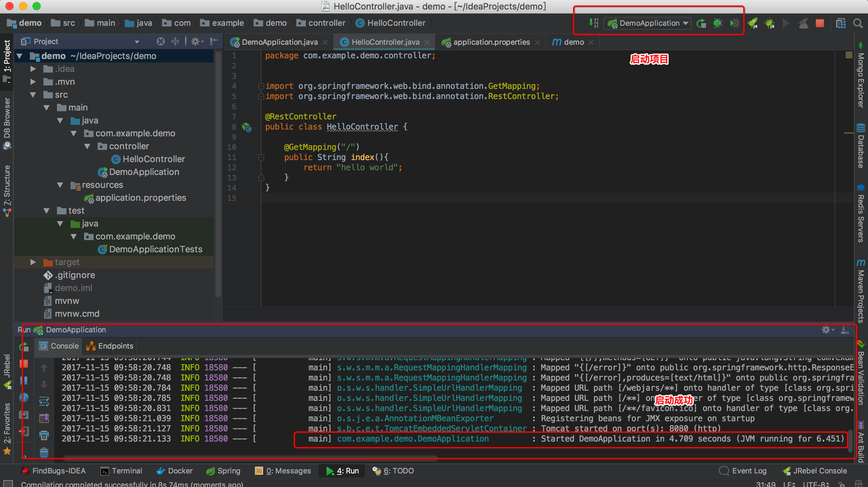This screenshot has width=868, height=487.
Task: Click Run with Coverage icon
Action: click(734, 23)
